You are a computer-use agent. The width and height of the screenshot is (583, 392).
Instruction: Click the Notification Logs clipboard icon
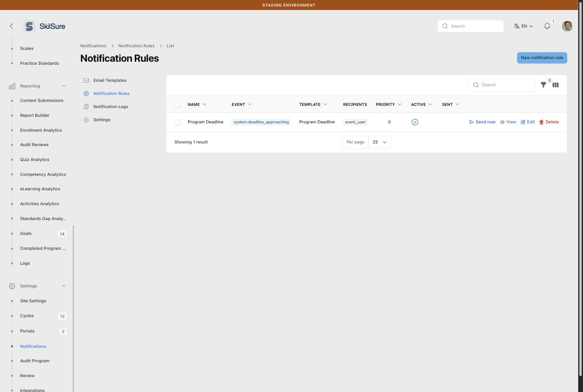pyautogui.click(x=86, y=107)
